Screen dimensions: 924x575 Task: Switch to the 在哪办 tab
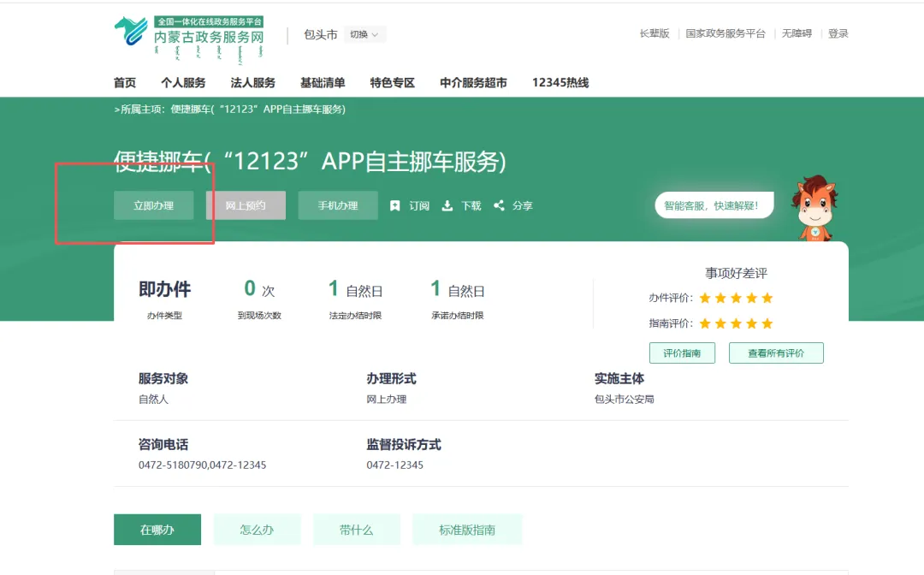(157, 530)
